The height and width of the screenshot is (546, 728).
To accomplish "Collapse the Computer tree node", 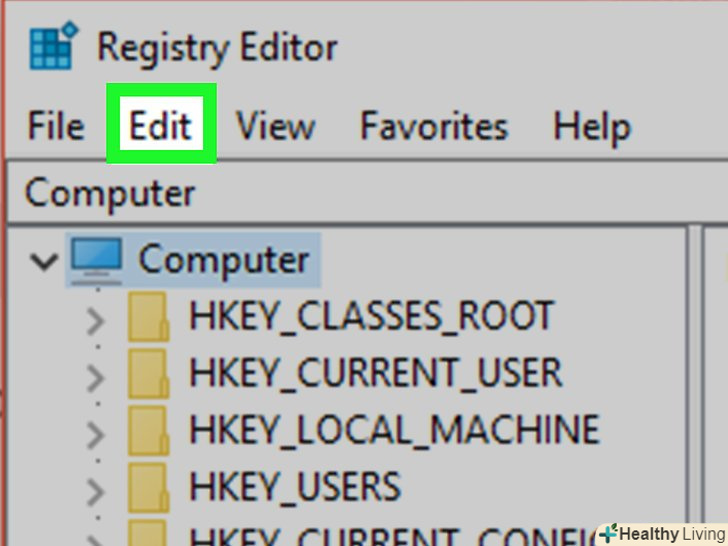I will click(44, 261).
